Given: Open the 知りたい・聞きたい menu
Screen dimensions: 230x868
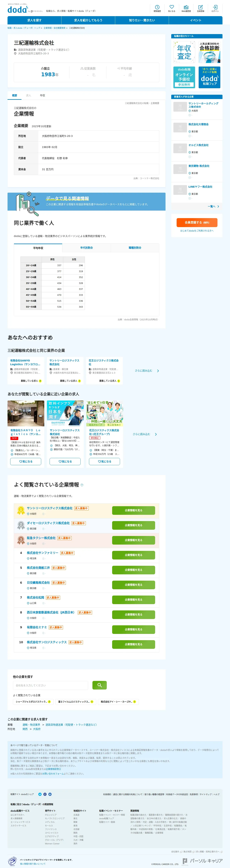Looking at the screenshot, I should coord(142,20).
